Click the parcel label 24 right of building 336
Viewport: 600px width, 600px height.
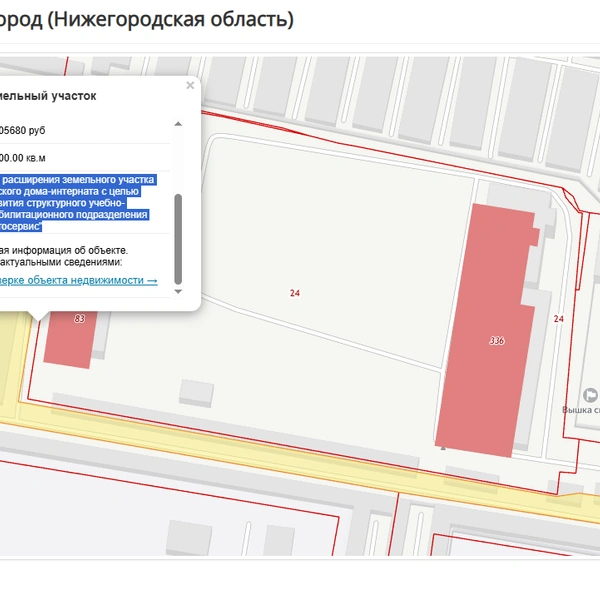[559, 319]
